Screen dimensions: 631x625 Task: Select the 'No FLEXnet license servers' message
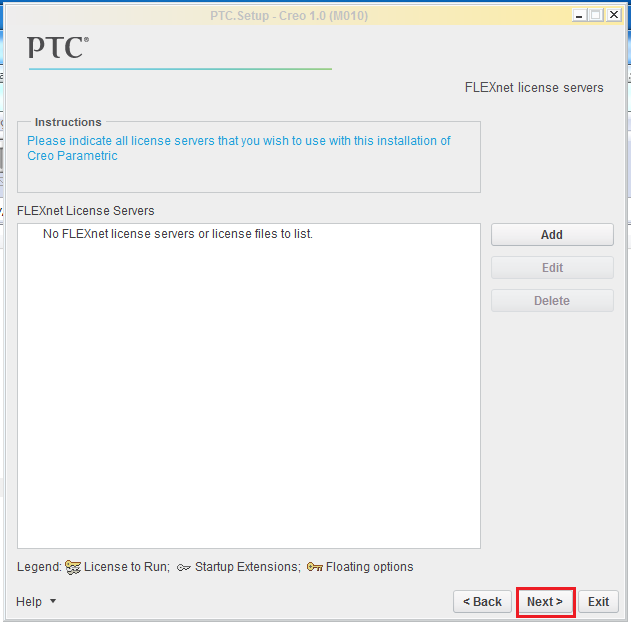(177, 234)
